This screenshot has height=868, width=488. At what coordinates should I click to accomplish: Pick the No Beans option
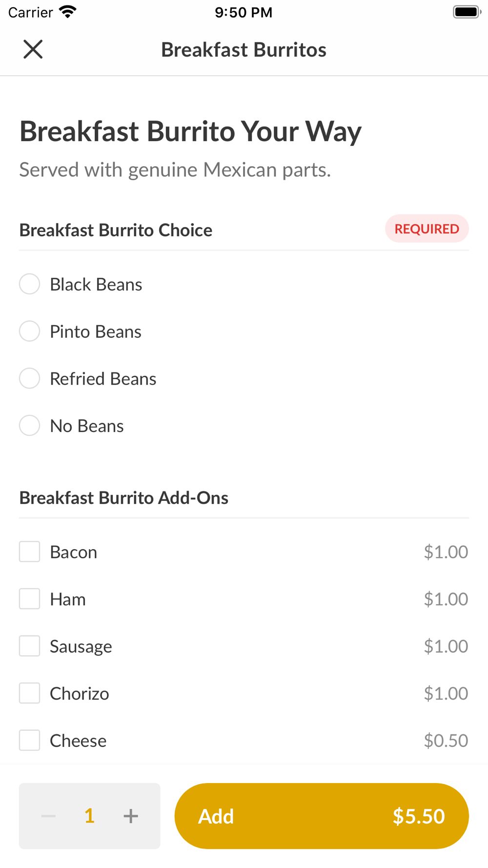[29, 426]
